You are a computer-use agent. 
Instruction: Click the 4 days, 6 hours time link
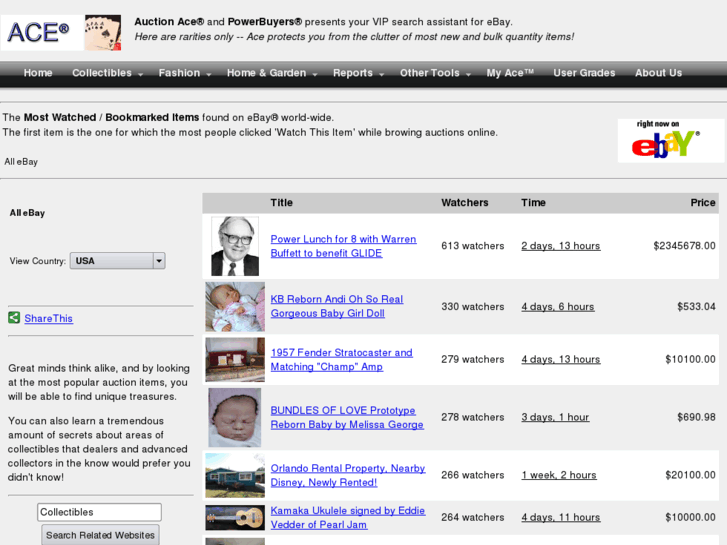click(558, 307)
